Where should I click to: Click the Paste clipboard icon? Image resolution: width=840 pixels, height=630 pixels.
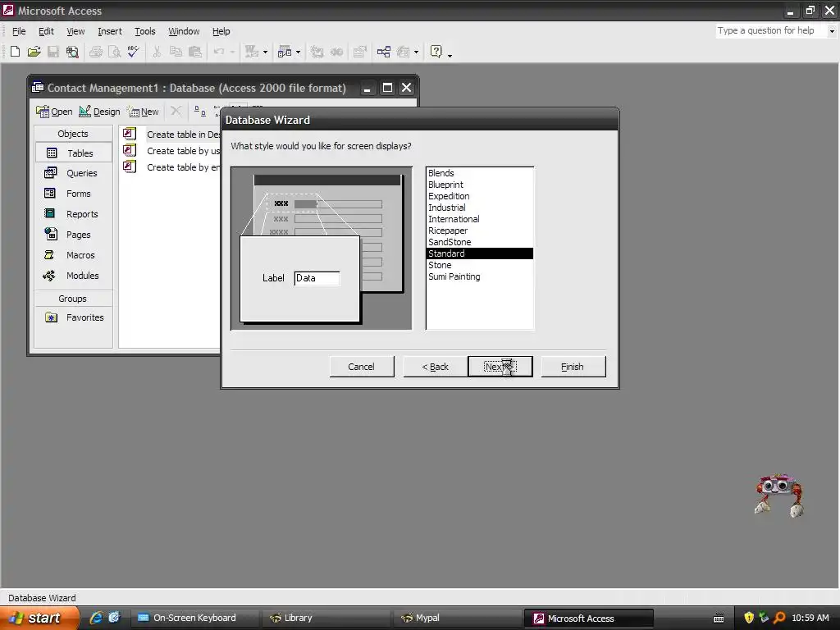click(195, 52)
